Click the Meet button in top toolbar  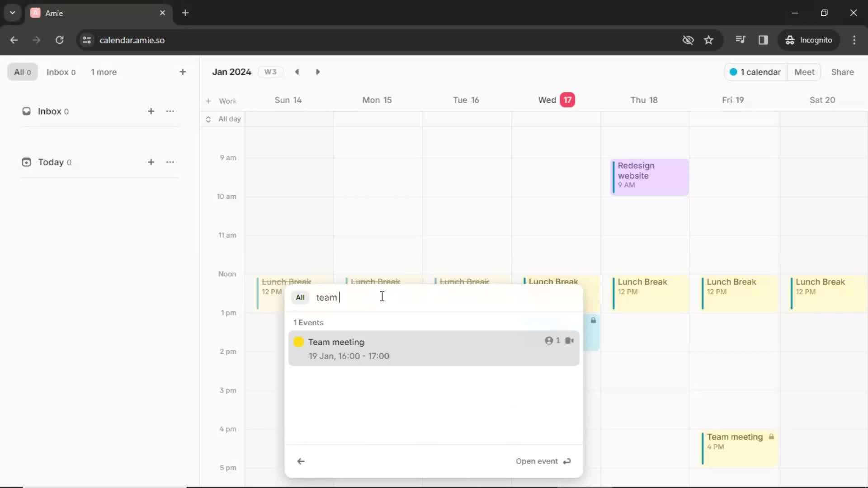coord(804,71)
